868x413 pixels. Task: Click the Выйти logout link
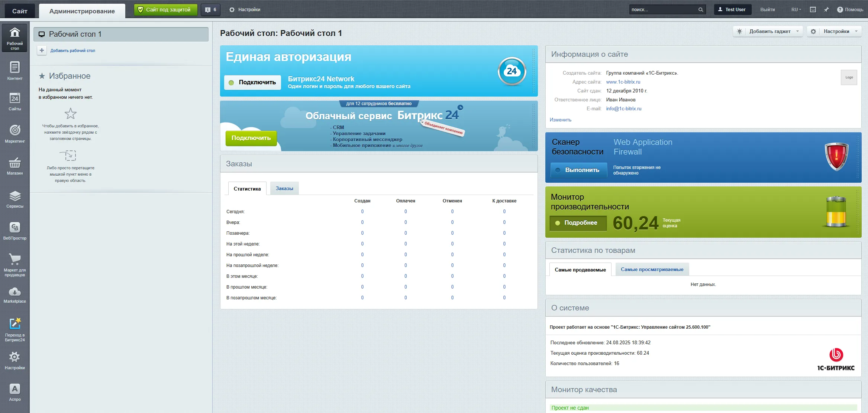tap(767, 10)
